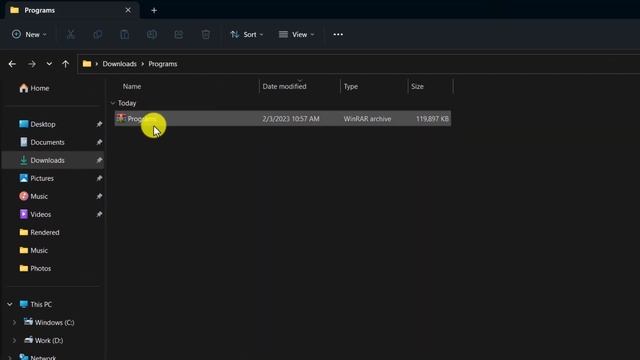This screenshot has height=360, width=640.
Task: Open the View layout dropdown
Action: pos(296,35)
